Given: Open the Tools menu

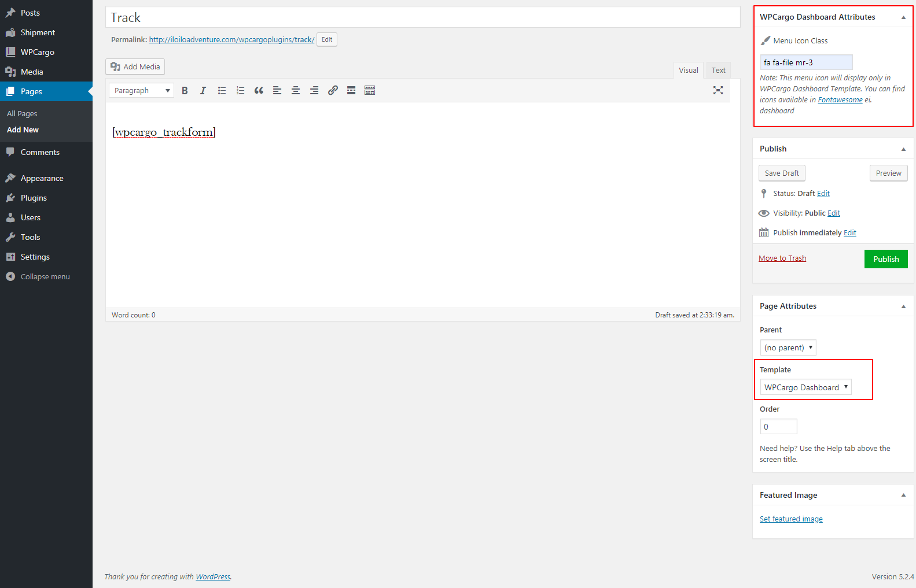Looking at the screenshot, I should [x=46, y=237].
